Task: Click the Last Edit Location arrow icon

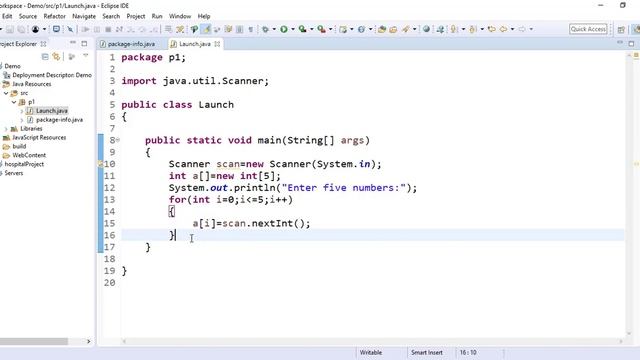Action: click(x=492, y=29)
